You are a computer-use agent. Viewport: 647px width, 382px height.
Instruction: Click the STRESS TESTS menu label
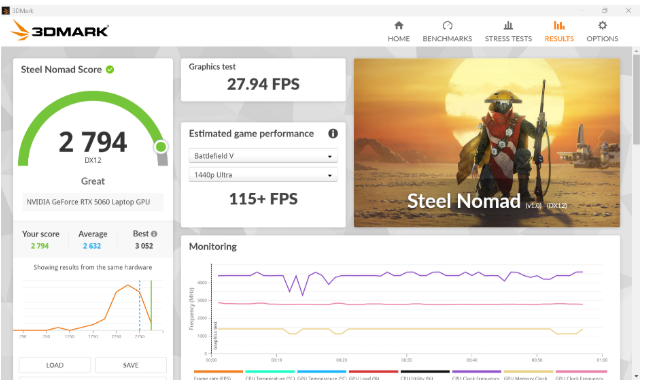coord(508,39)
